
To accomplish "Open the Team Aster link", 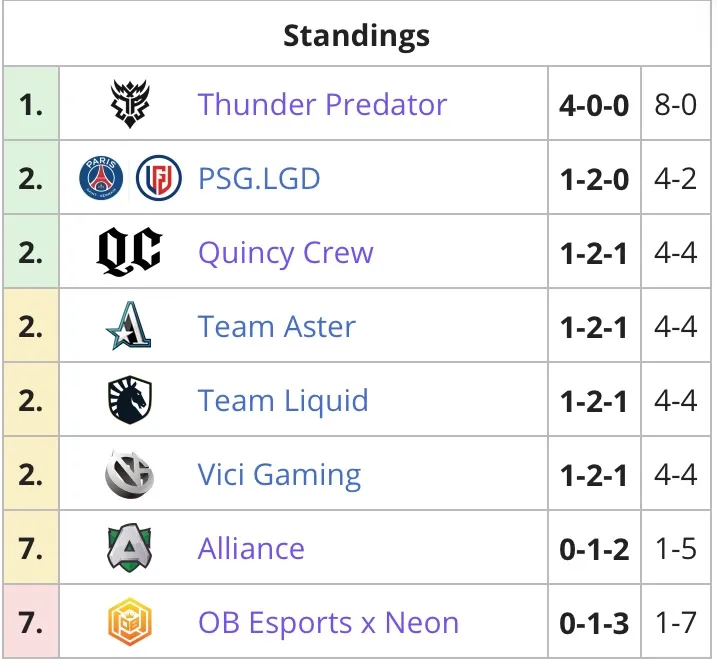I will (277, 327).
